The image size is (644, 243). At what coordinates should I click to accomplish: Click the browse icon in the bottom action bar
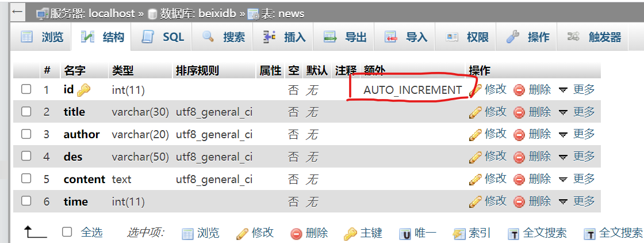187,234
